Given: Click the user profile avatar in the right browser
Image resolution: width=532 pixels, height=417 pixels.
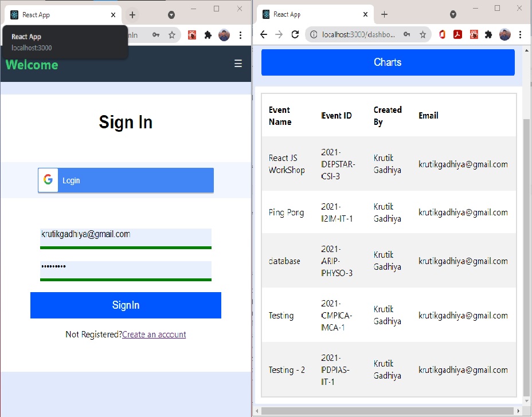Looking at the screenshot, I should click(505, 34).
